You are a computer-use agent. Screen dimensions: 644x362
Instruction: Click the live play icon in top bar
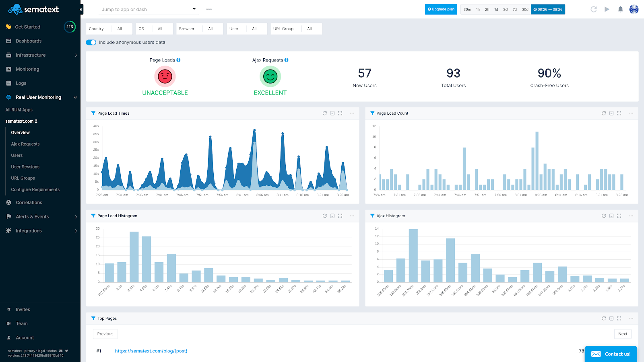pos(607,9)
